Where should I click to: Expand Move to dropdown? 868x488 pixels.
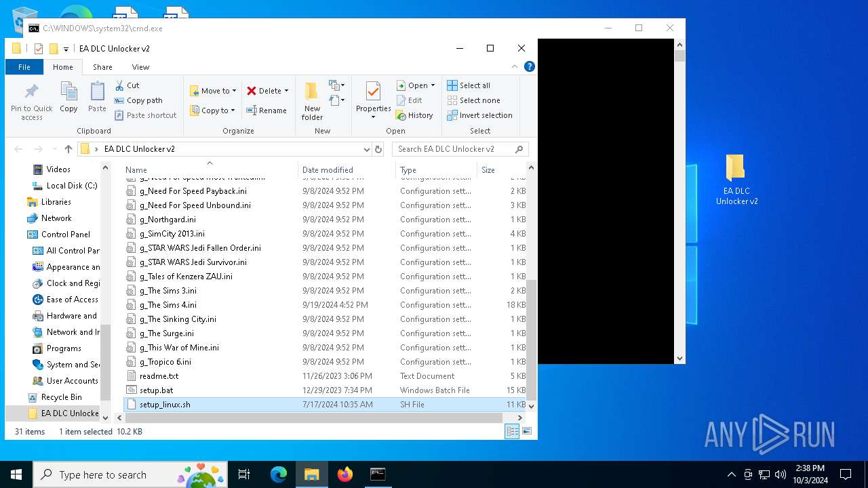coord(234,91)
